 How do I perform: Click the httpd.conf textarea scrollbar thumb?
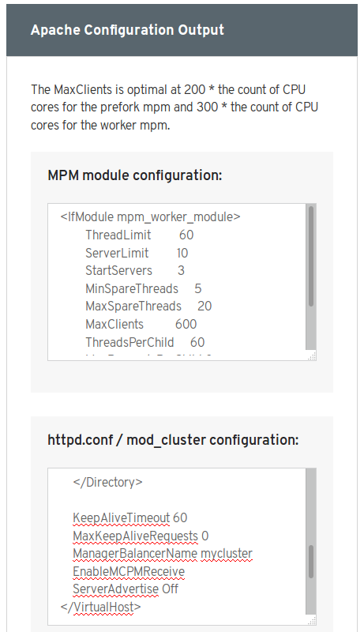311,562
